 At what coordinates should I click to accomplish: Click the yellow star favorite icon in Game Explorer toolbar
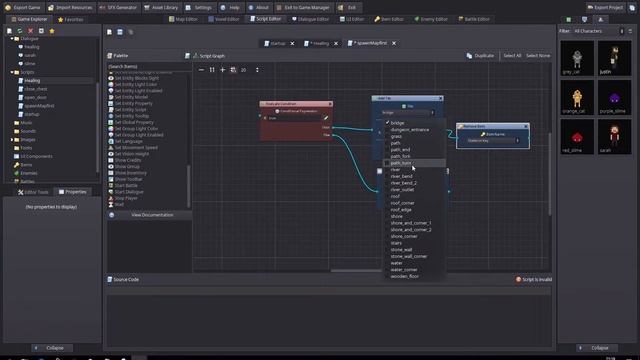(52, 31)
